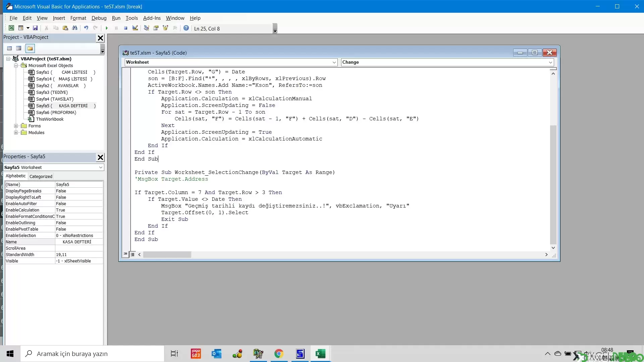
Task: Open the View menu
Action: coord(42,18)
